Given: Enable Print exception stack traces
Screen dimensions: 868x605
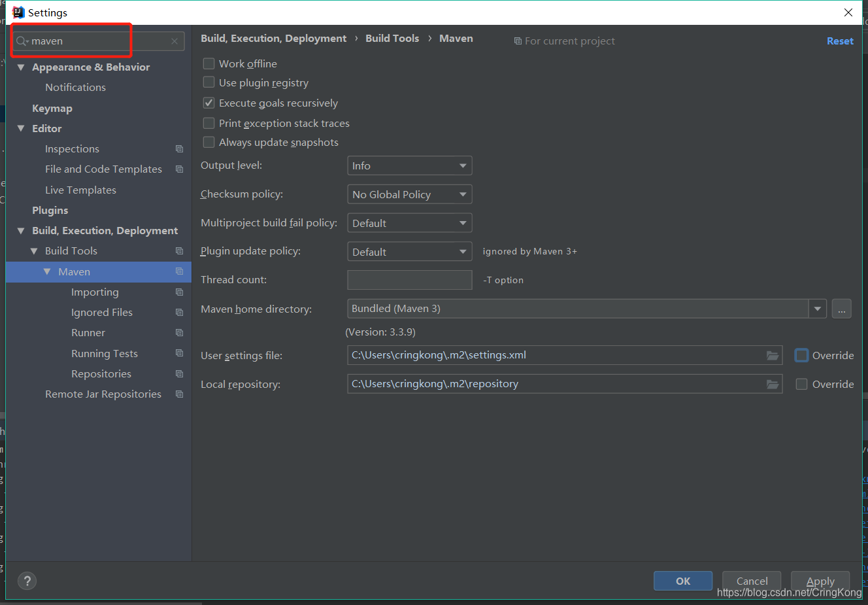Looking at the screenshot, I should pos(209,123).
